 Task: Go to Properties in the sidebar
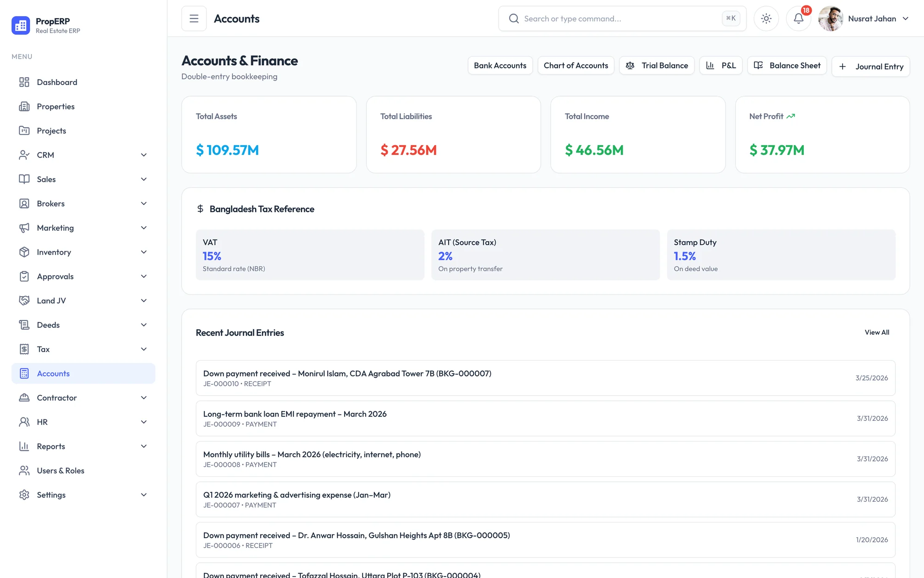83,106
